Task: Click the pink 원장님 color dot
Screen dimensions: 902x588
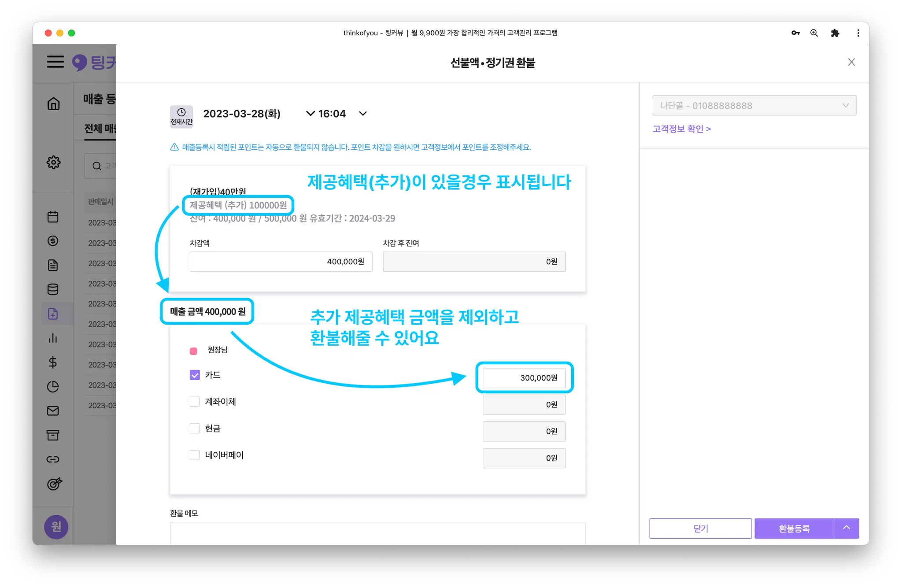Action: 193,351
